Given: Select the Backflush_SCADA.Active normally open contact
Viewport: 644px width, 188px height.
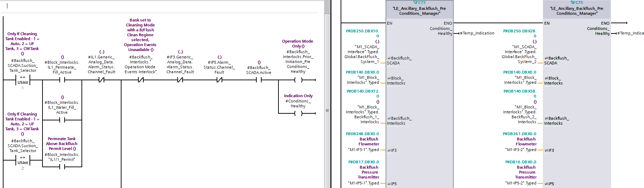Looking at the screenshot, I should pyautogui.click(x=259, y=80).
